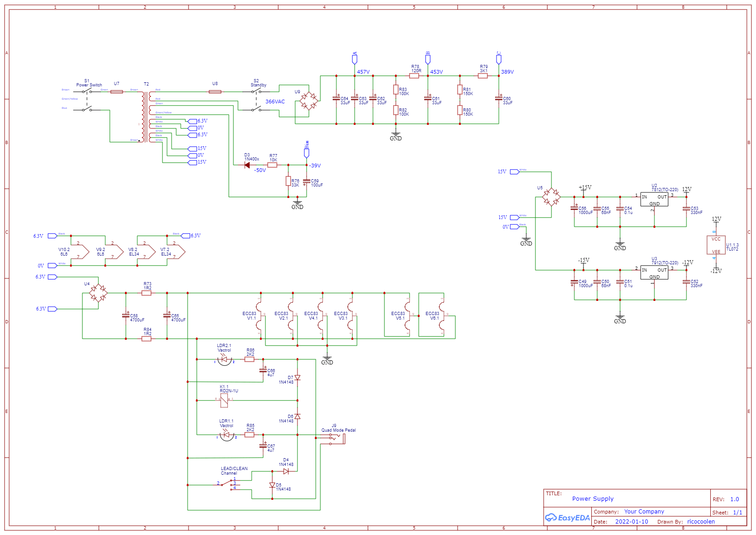Click the R73 1R2 resistor
Screen dimensions: 756x535
point(146,293)
